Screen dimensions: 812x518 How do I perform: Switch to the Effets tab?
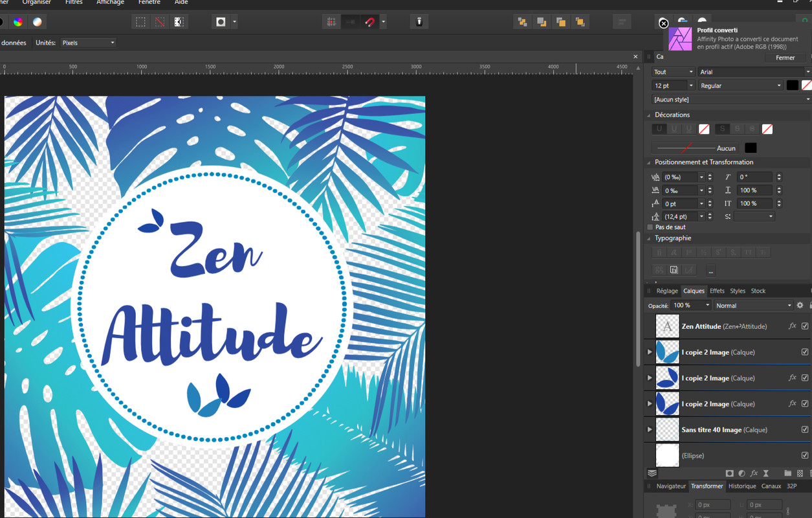[717, 291]
